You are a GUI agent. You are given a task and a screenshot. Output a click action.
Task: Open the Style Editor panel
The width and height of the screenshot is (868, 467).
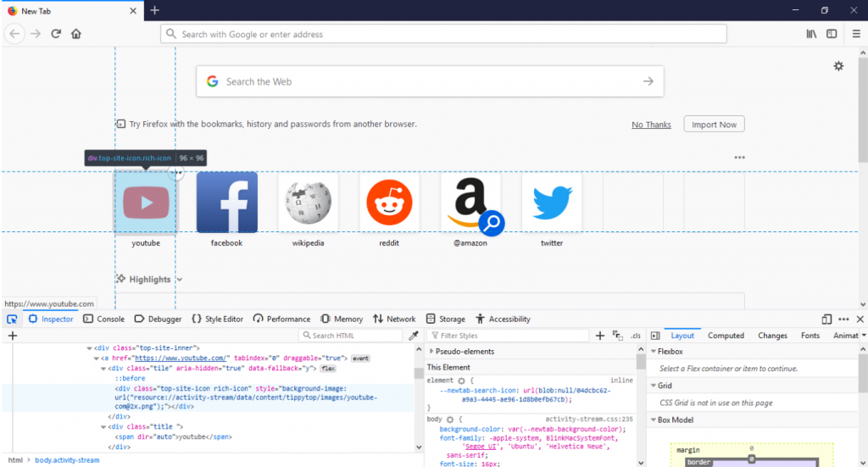(x=217, y=320)
